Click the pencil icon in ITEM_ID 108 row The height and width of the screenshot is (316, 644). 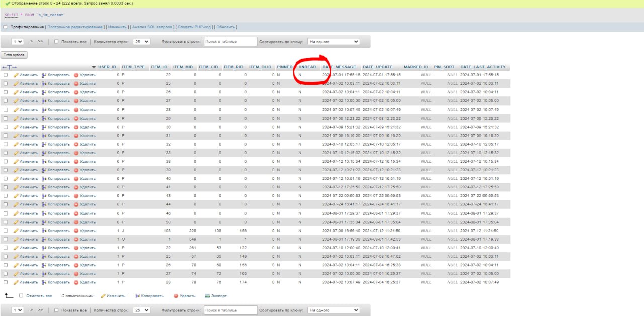tap(16, 231)
